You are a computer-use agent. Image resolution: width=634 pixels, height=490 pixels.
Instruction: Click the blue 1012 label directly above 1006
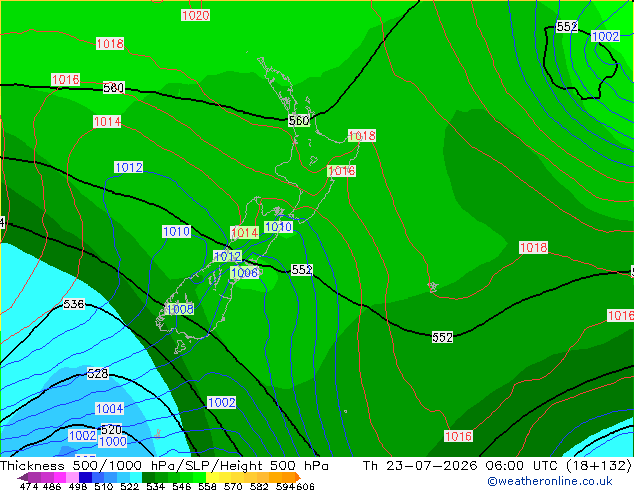click(x=228, y=256)
